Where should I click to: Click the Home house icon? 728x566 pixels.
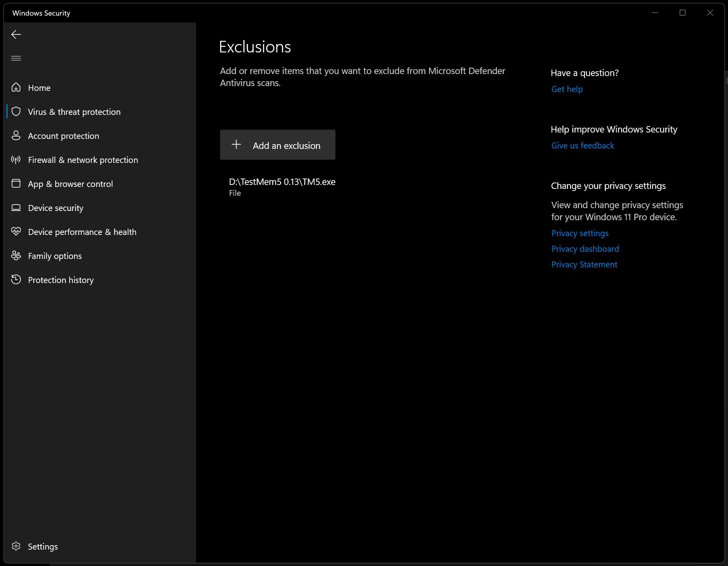click(16, 87)
